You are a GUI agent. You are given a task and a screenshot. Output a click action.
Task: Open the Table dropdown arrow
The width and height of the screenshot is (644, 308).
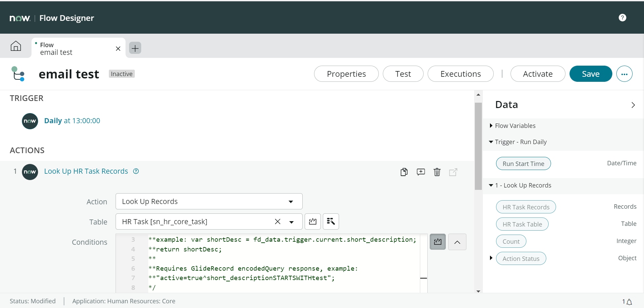tap(292, 222)
